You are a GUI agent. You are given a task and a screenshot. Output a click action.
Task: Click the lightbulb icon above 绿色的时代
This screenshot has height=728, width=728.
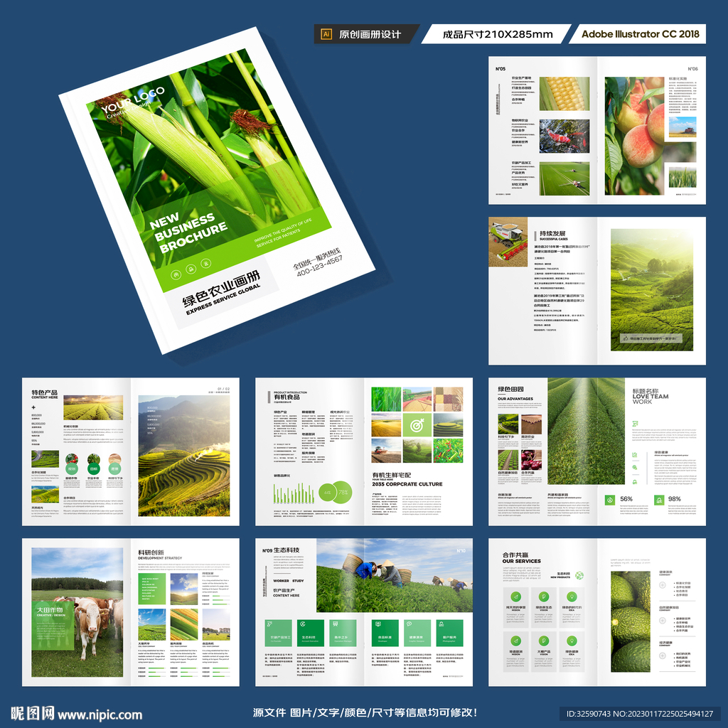tap(572, 596)
